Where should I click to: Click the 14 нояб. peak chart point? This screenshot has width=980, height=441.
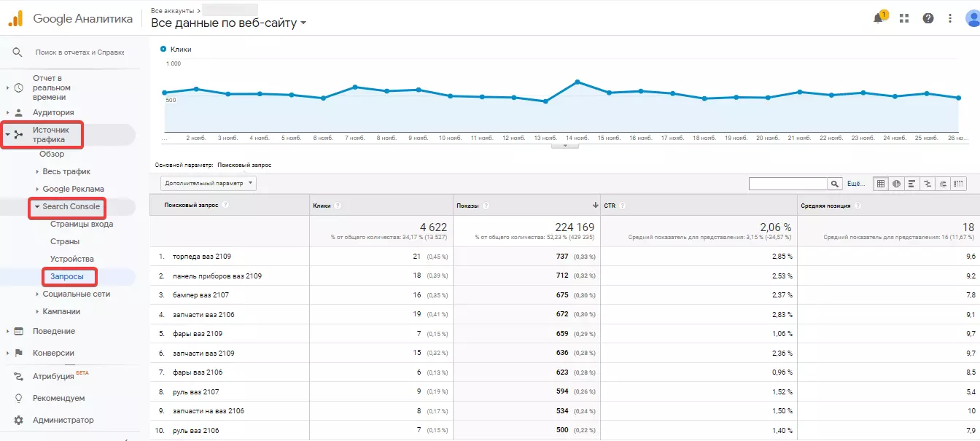[577, 82]
